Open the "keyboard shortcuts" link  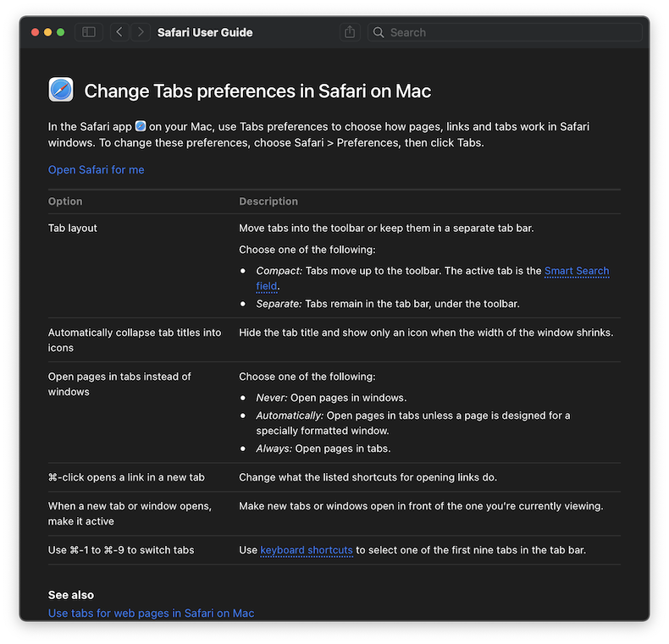click(307, 550)
